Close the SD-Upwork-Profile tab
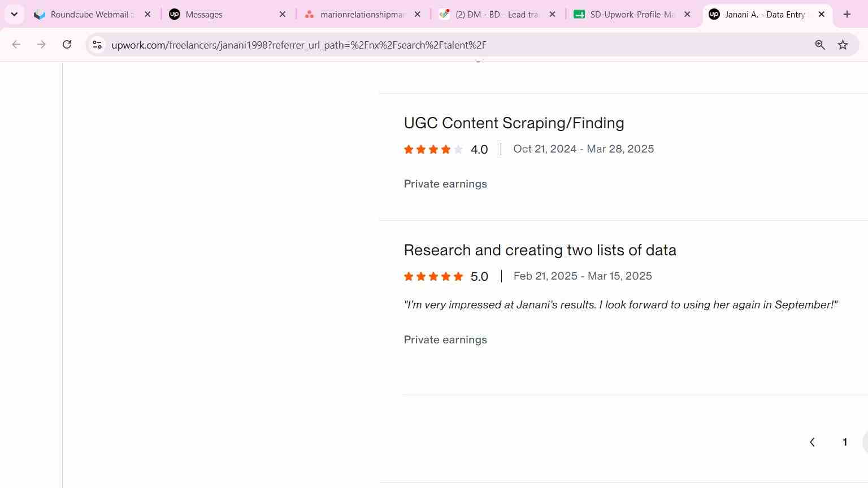The width and height of the screenshot is (868, 488). (687, 14)
